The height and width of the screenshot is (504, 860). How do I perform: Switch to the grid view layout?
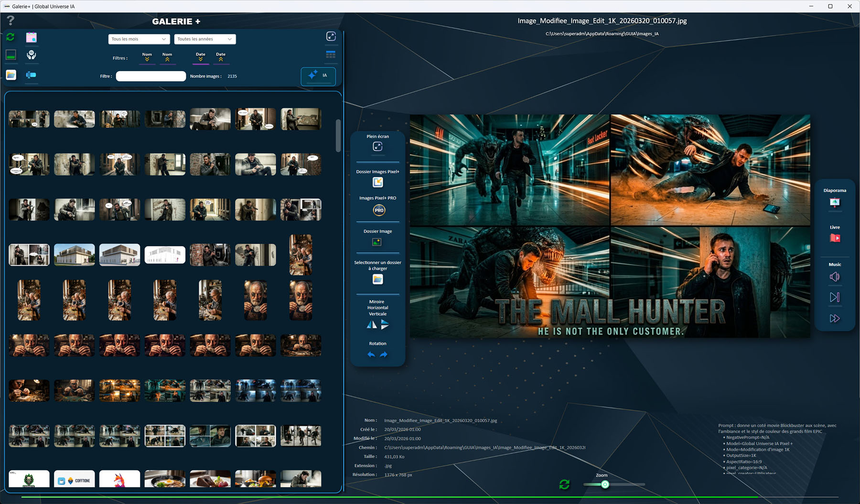(331, 54)
